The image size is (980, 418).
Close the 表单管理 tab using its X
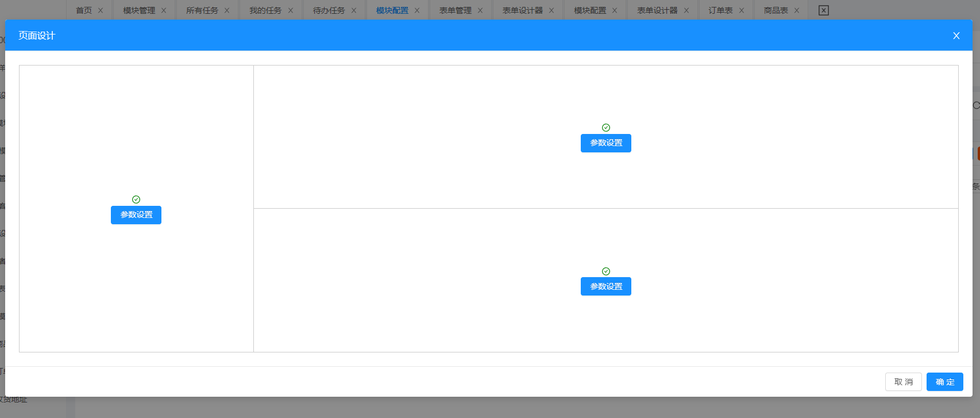tap(480, 10)
